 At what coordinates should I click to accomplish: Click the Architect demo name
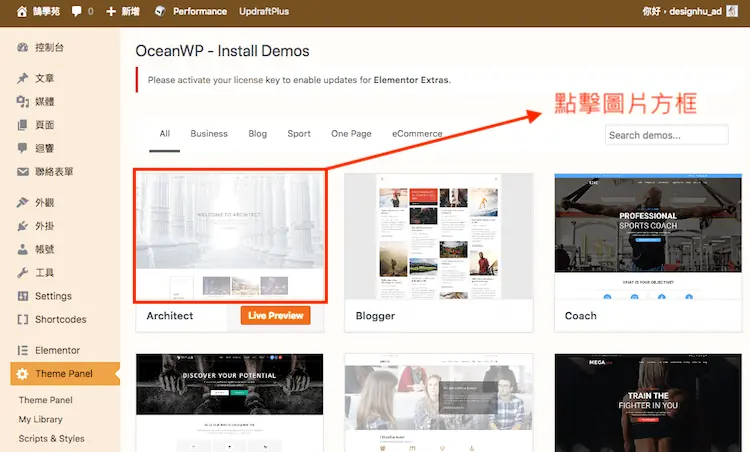tap(170, 316)
